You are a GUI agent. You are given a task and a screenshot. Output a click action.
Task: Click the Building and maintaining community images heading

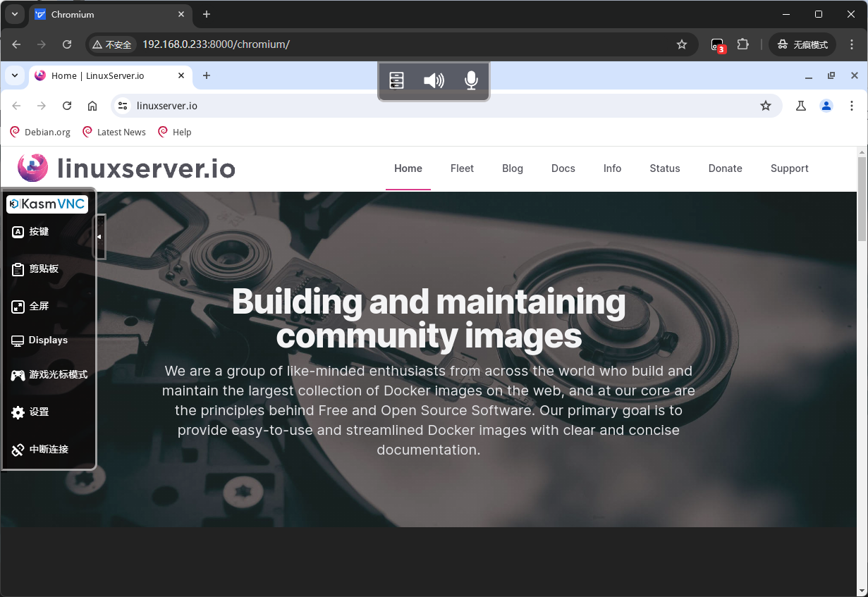[429, 319]
